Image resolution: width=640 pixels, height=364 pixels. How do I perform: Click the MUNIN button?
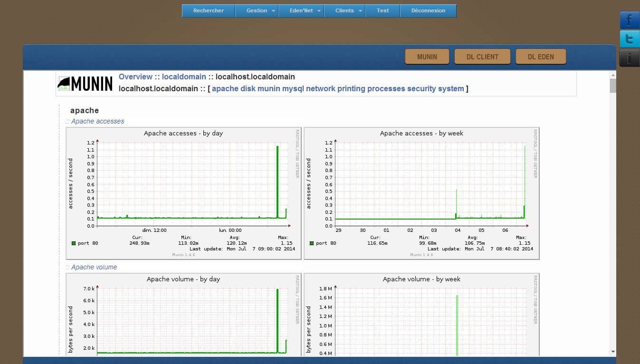click(427, 57)
